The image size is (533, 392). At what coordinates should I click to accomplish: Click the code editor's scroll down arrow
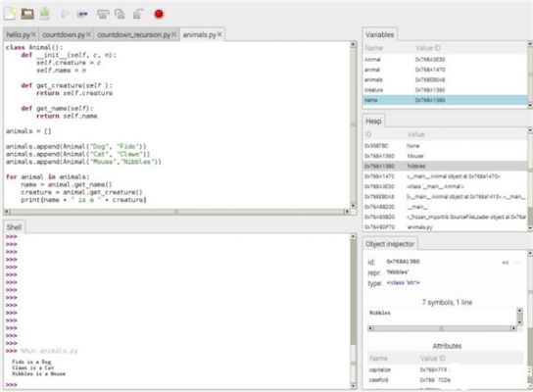click(x=353, y=206)
